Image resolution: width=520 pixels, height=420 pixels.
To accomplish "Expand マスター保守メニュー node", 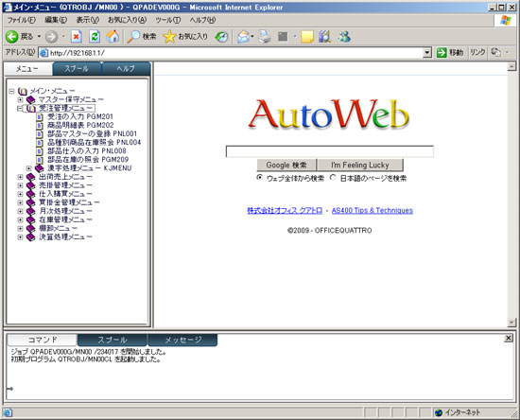I will click(x=20, y=99).
